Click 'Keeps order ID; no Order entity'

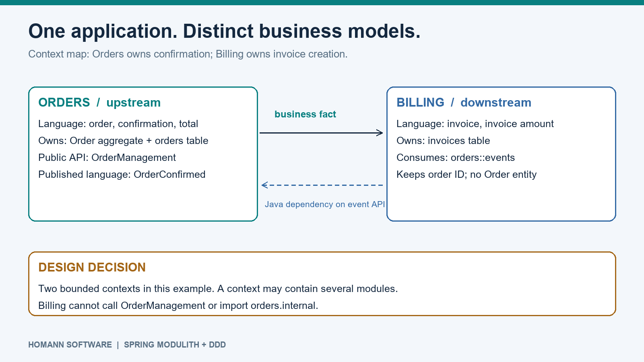click(x=466, y=175)
